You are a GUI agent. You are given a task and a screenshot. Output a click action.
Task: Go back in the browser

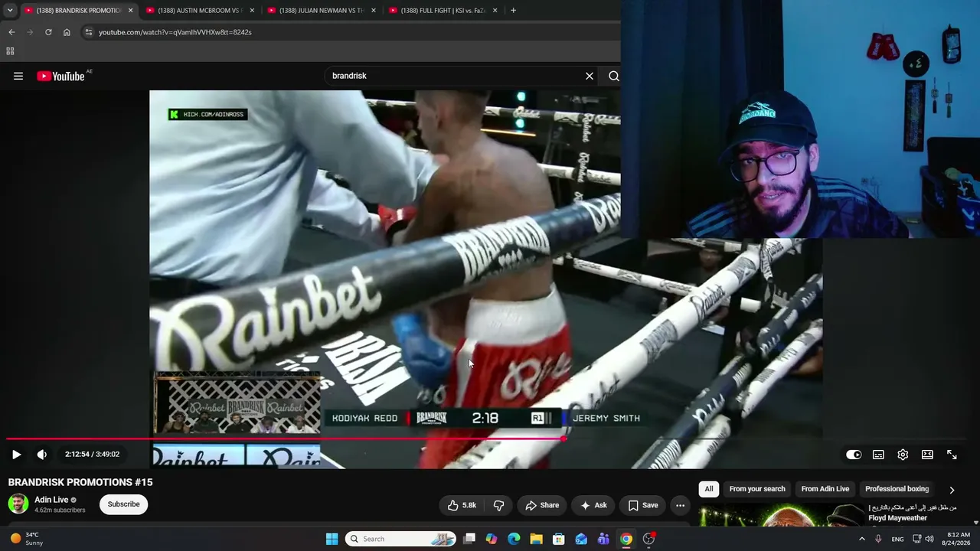pos(11,32)
